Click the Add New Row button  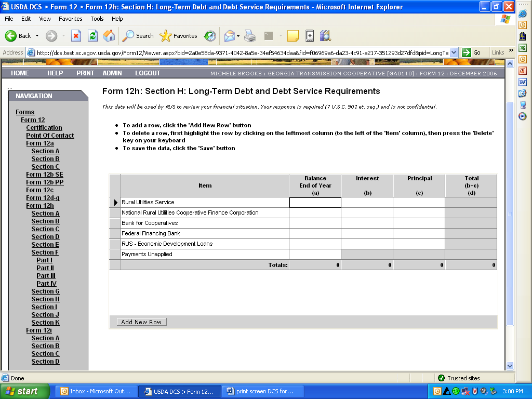pos(141,322)
